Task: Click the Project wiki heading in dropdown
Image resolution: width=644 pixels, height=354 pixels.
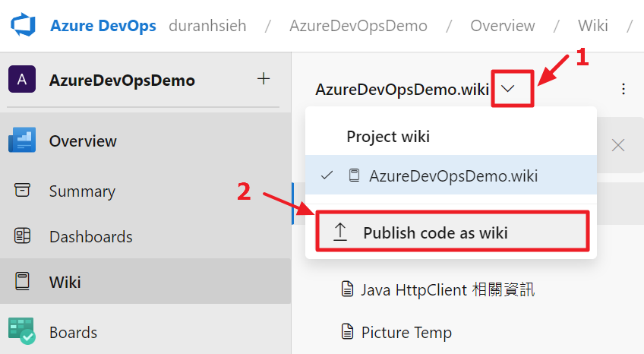Action: 388,136
